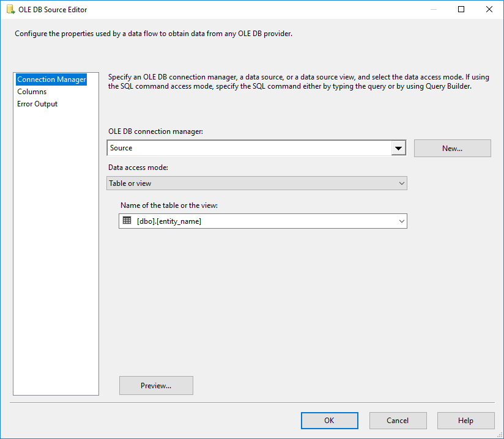Click the table icon beside [dbo].[entity_name]

[127, 221]
